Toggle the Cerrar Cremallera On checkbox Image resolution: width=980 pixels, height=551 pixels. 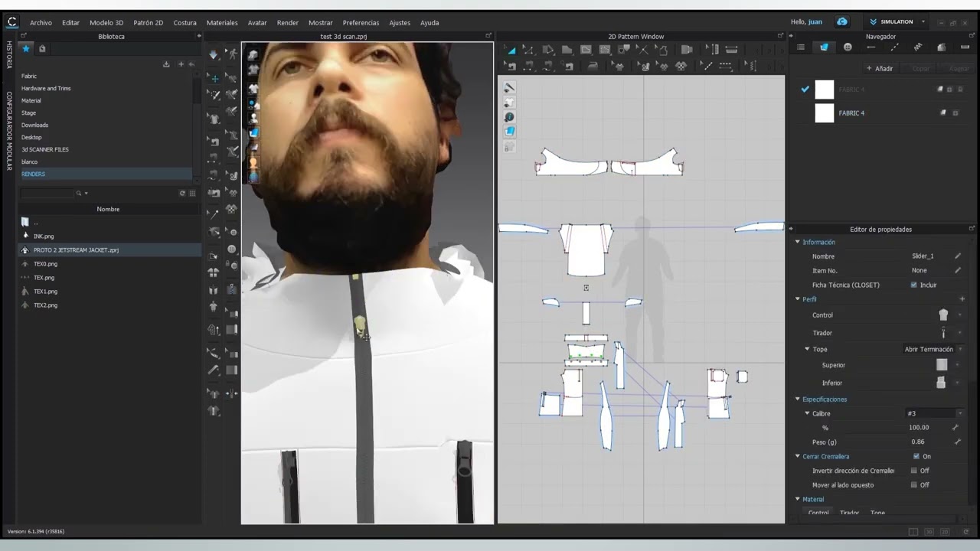click(916, 456)
